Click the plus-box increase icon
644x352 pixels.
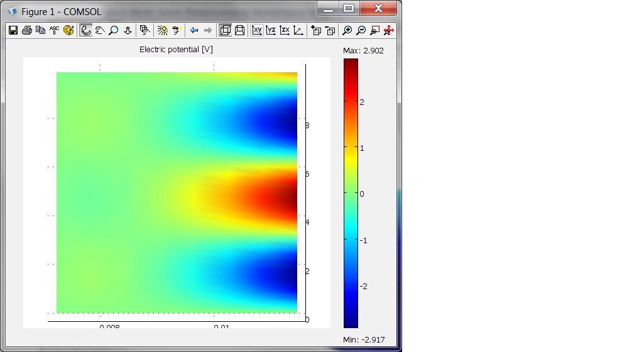click(x=316, y=30)
